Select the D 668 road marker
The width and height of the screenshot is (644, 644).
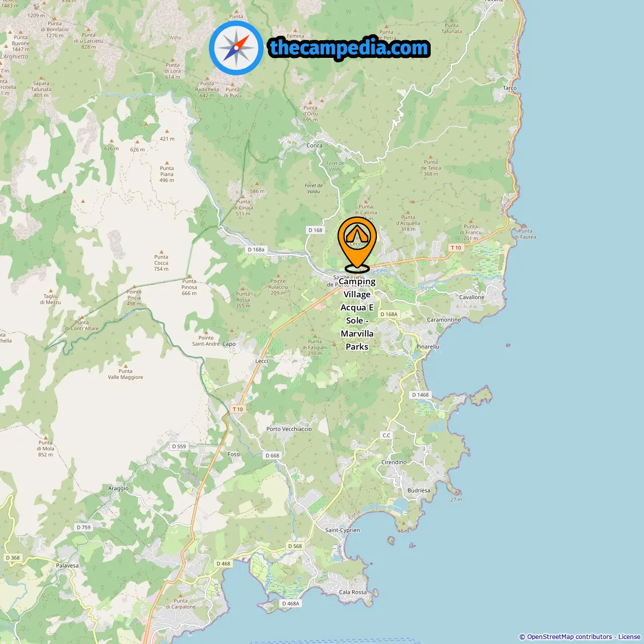272,456
